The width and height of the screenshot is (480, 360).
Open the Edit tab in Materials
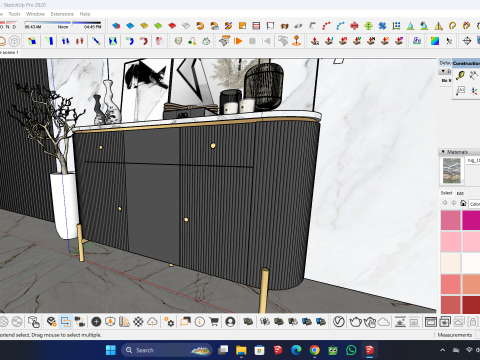[460, 193]
